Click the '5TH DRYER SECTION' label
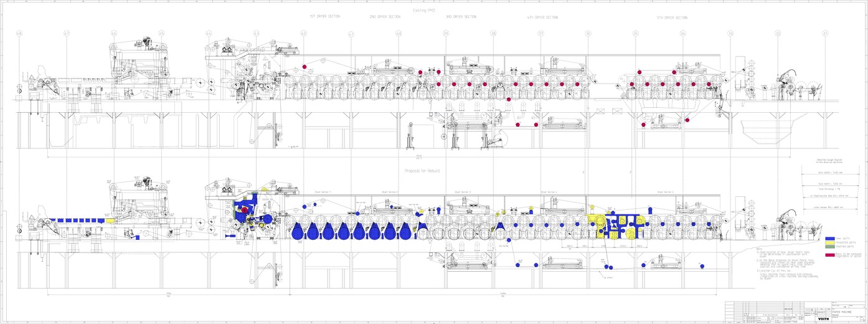The image size is (868, 324). 672,17
